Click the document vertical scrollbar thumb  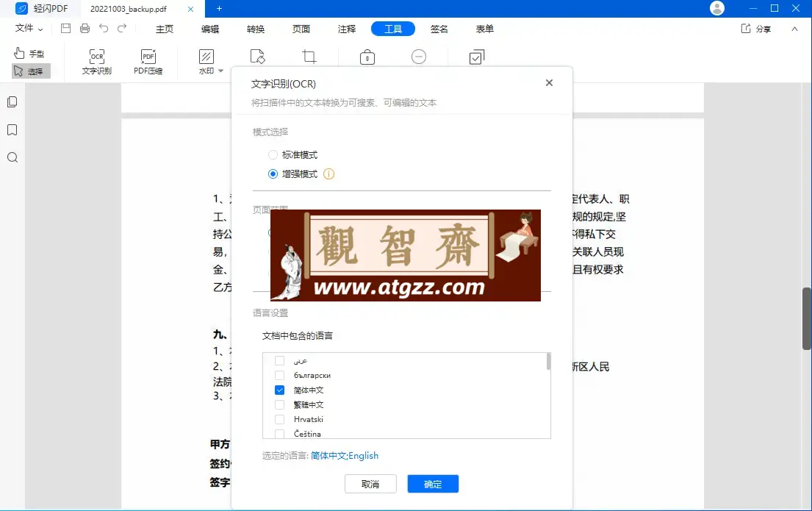pos(806,318)
